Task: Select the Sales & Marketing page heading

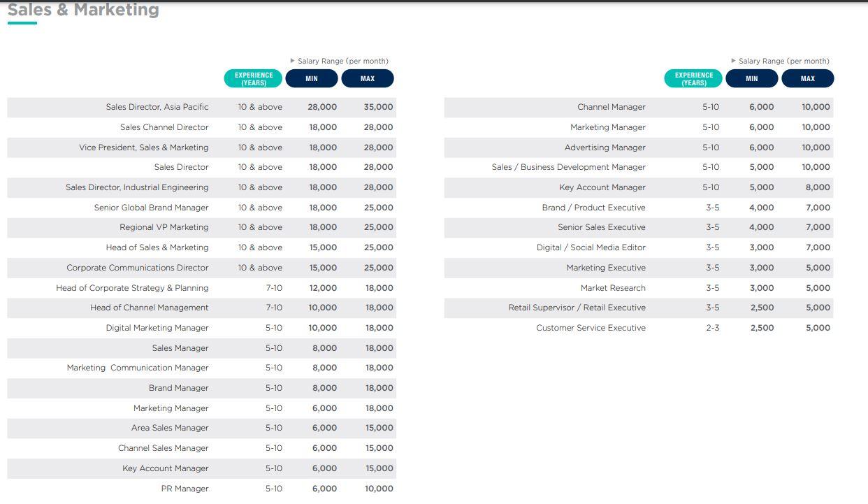Action: (83, 10)
